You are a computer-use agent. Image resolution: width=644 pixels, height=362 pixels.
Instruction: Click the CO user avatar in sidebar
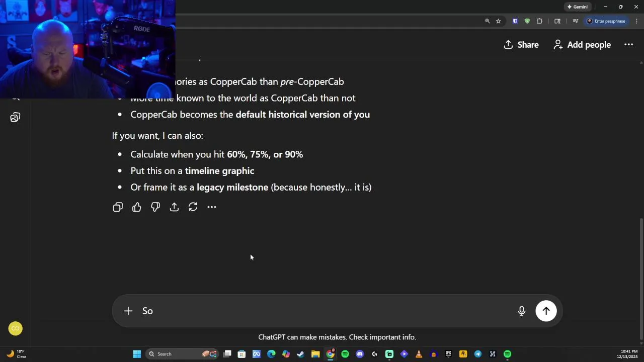[16, 329]
